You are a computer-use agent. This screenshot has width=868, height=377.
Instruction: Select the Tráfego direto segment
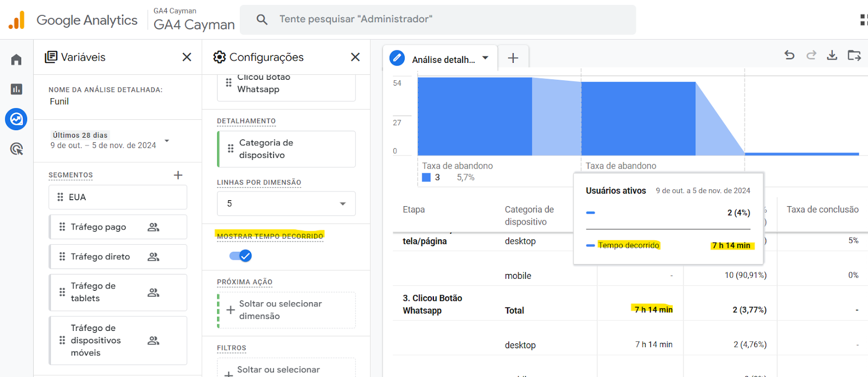coord(118,257)
